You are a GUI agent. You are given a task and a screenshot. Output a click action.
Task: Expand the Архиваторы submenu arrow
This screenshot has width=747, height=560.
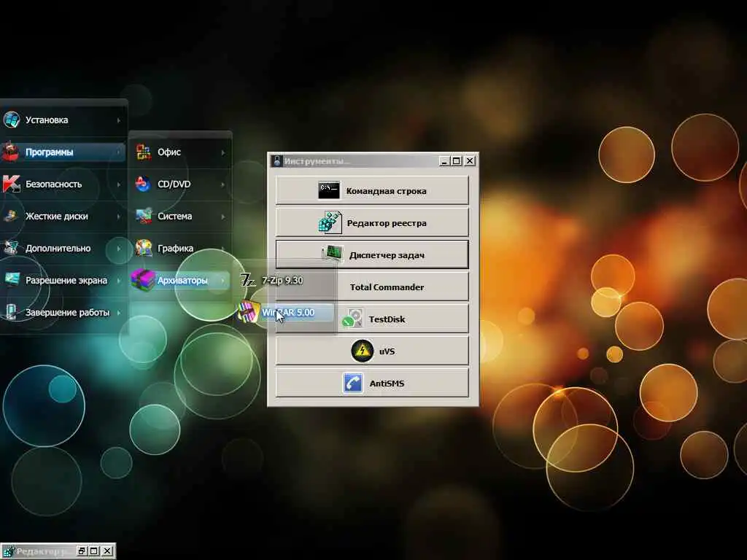pyautogui.click(x=222, y=281)
